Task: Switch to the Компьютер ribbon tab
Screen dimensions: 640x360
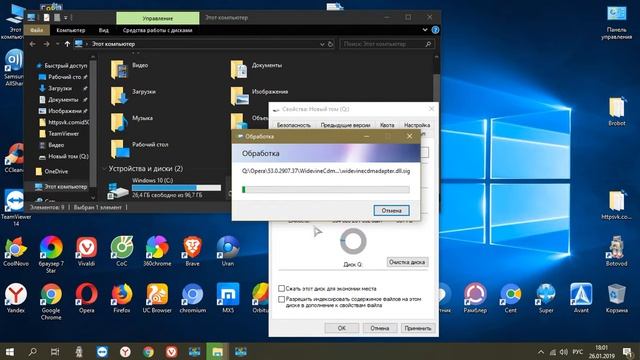Action: pyautogui.click(x=71, y=30)
